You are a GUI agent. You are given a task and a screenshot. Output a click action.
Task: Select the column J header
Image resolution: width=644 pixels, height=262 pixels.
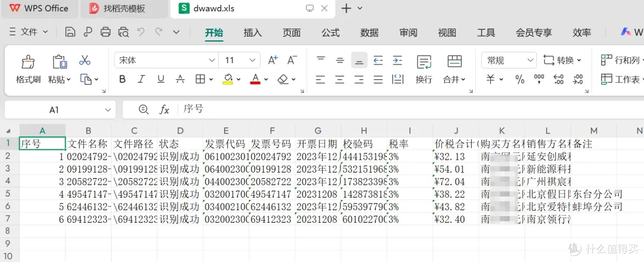click(x=456, y=131)
